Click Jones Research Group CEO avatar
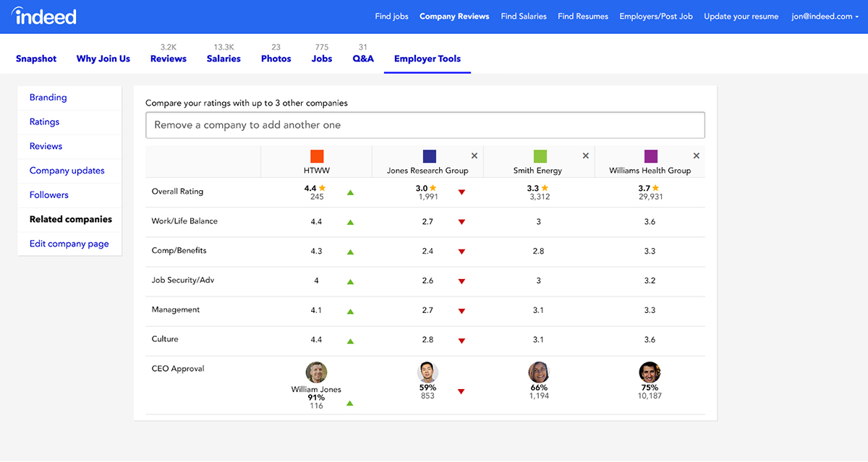This screenshot has width=868, height=462. click(x=427, y=372)
